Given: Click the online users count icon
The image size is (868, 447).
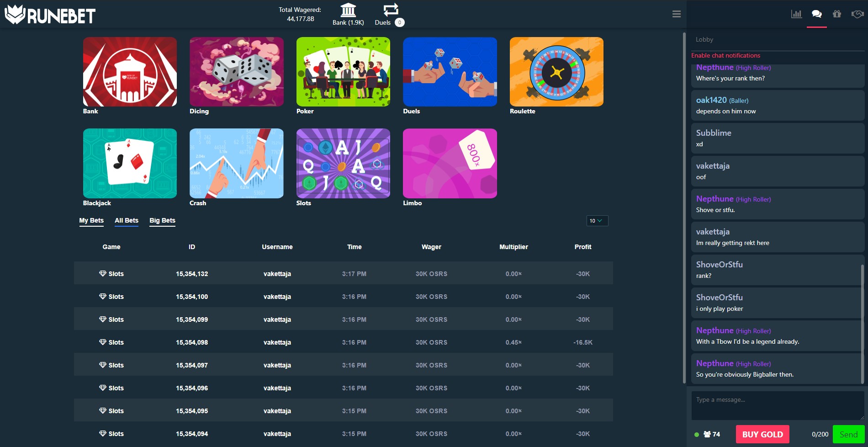Looking at the screenshot, I should tap(707, 434).
